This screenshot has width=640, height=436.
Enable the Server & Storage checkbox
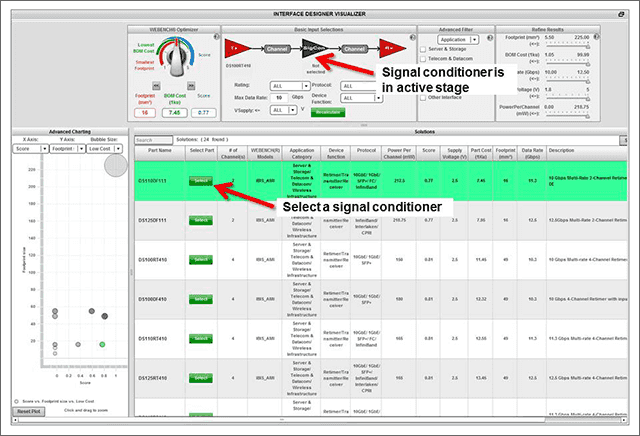[x=424, y=48]
